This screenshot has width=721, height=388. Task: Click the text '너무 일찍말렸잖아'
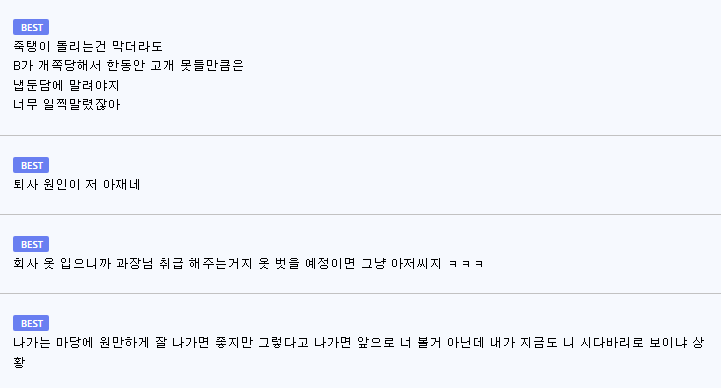coord(67,104)
